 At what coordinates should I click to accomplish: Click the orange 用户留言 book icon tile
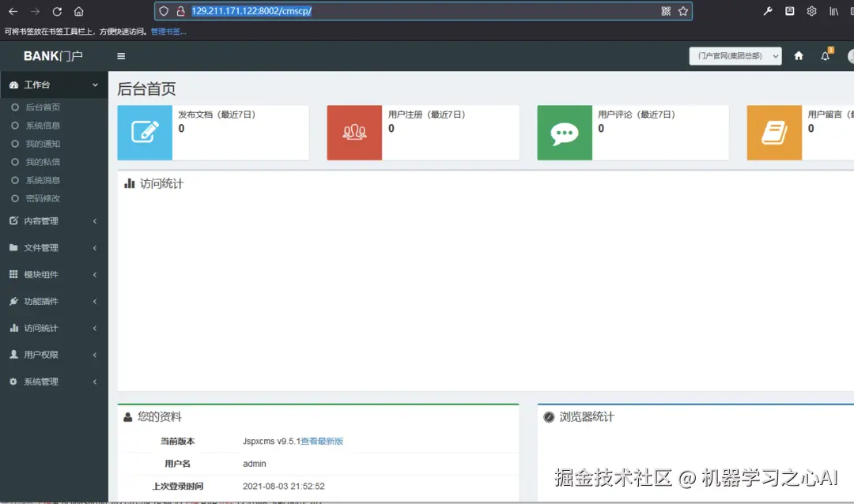(x=774, y=132)
